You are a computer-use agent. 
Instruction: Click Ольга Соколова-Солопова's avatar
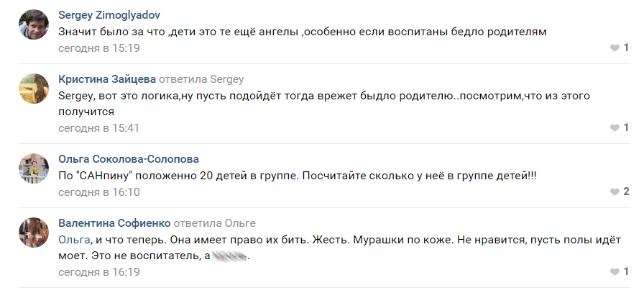point(33,168)
